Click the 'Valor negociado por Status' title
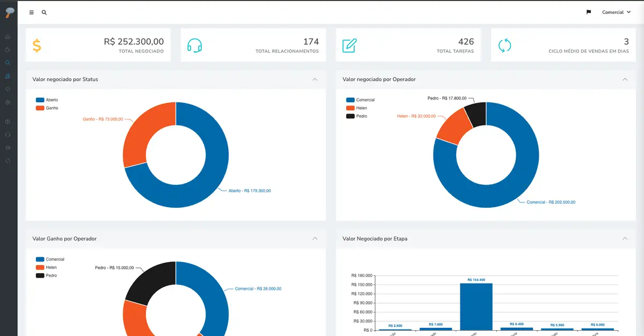 tap(65, 79)
